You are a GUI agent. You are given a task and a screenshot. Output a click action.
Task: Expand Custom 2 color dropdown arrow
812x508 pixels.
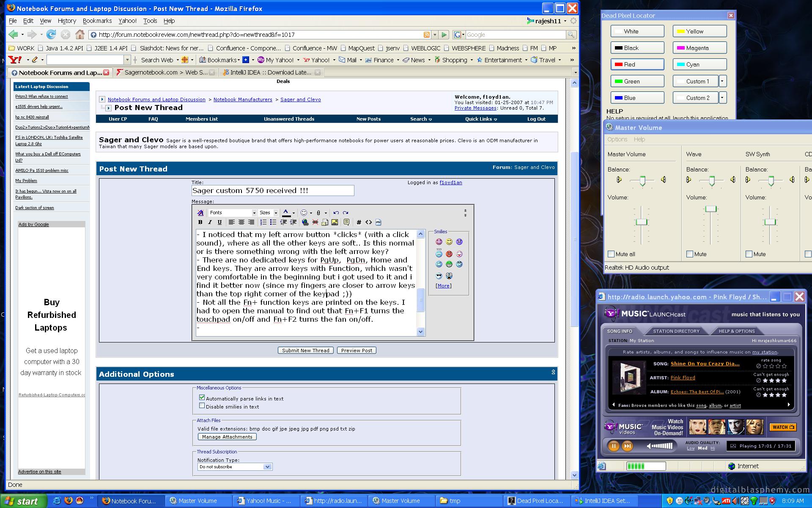[722, 97]
